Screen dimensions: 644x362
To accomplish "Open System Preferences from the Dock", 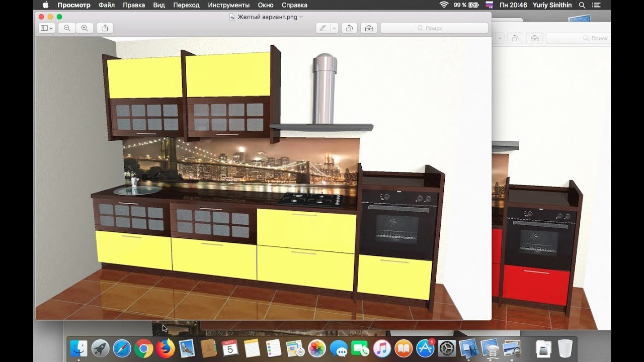I will [447, 348].
